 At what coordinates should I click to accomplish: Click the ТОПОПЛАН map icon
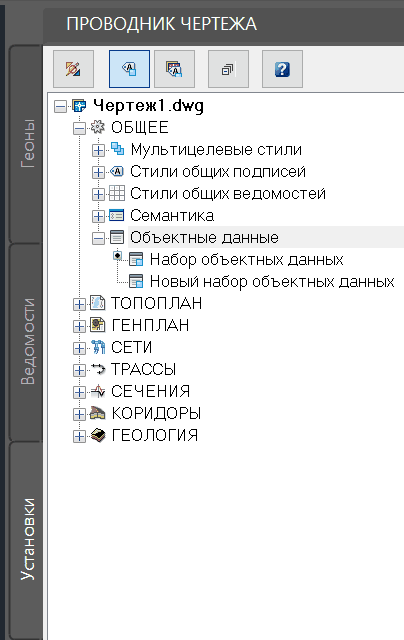click(98, 303)
